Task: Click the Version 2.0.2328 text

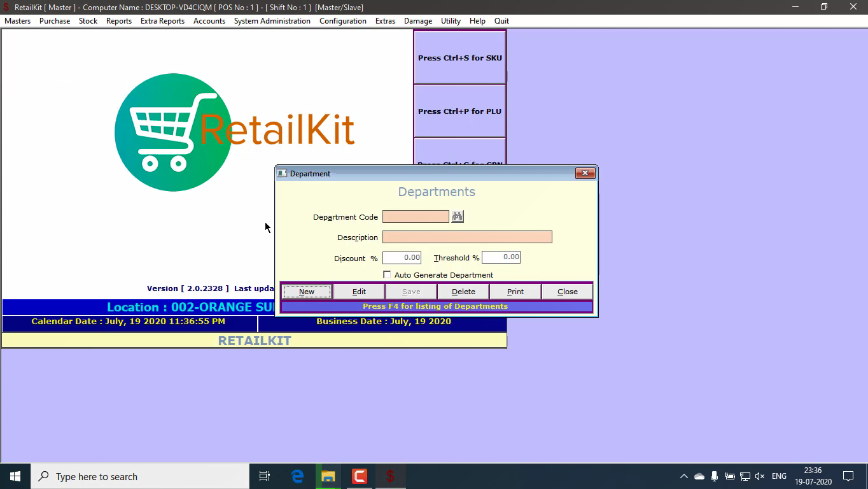Action: click(x=188, y=288)
